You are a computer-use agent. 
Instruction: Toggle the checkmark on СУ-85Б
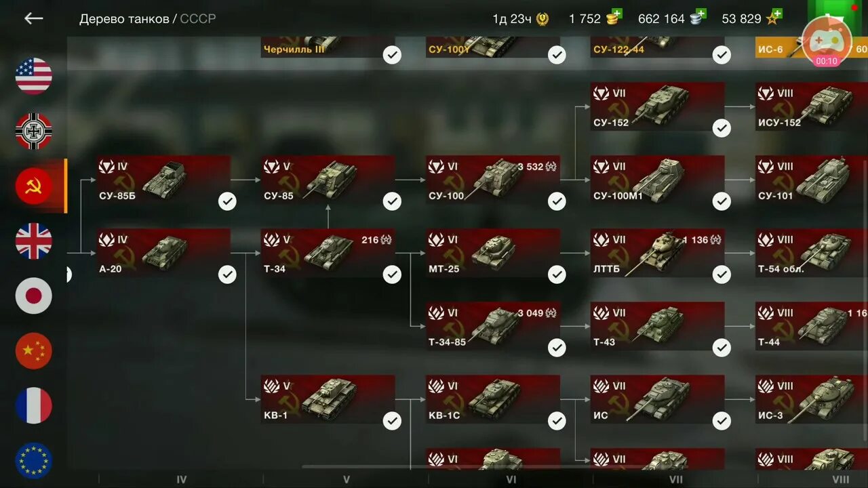click(227, 201)
